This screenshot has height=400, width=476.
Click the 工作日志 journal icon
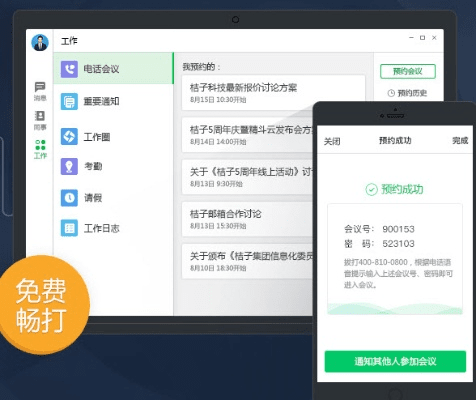tap(69, 228)
